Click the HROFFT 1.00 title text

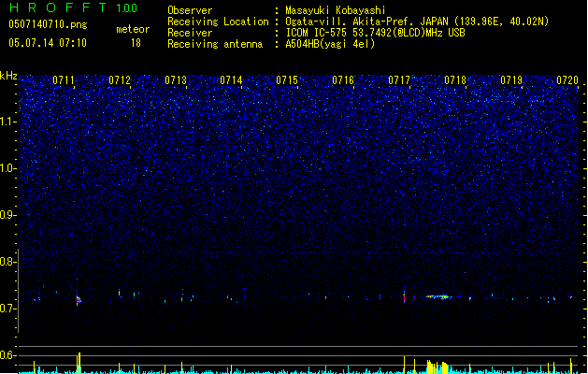click(74, 7)
